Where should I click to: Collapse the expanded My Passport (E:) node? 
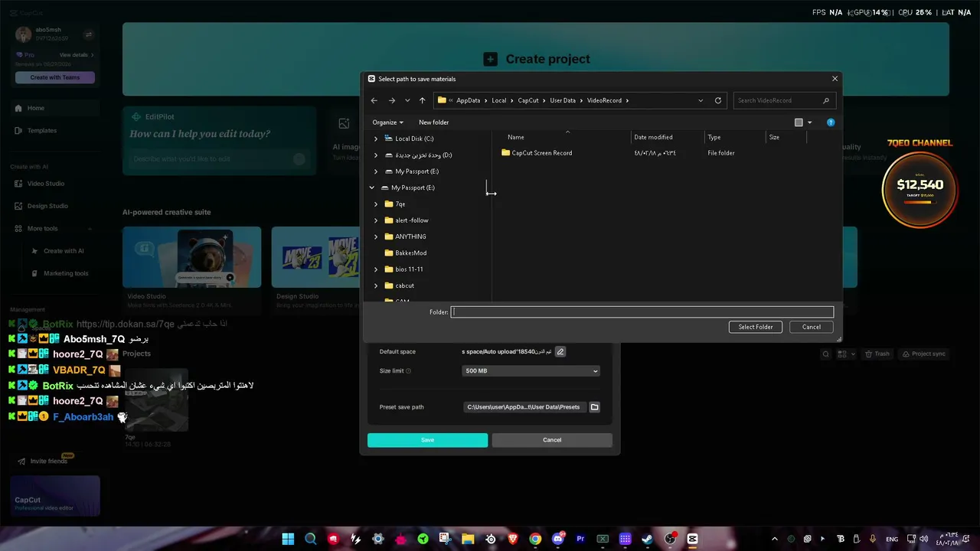(x=372, y=187)
